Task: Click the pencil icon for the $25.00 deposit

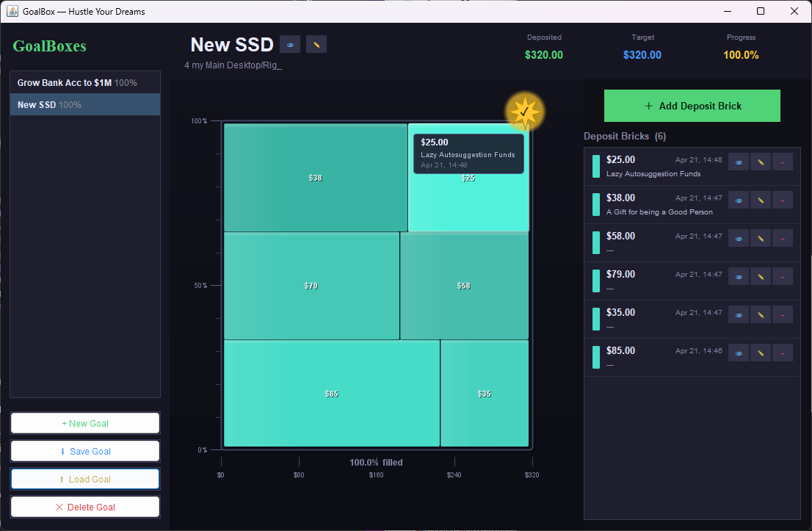Action: point(761,162)
